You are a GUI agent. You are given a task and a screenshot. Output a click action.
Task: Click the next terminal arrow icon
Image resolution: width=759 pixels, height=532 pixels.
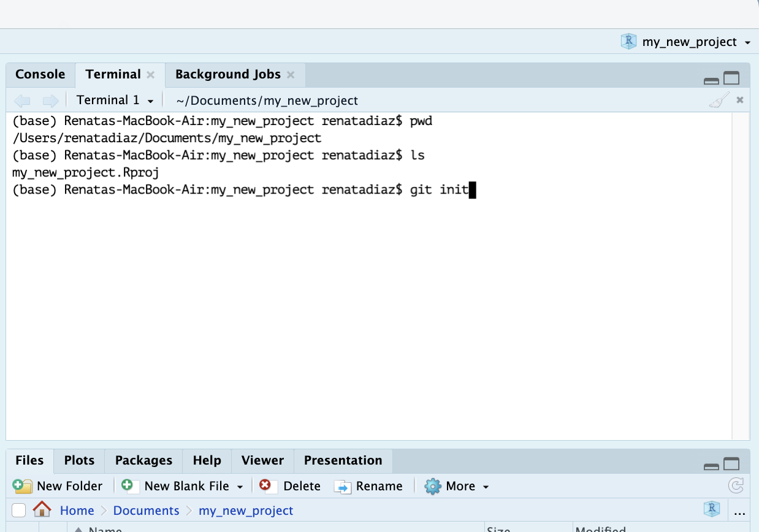(50, 101)
